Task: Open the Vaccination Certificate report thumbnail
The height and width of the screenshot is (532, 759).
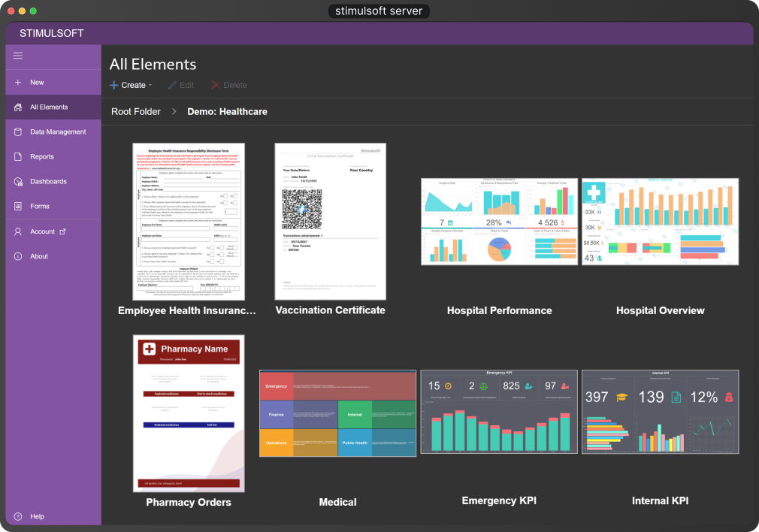Action: point(331,222)
